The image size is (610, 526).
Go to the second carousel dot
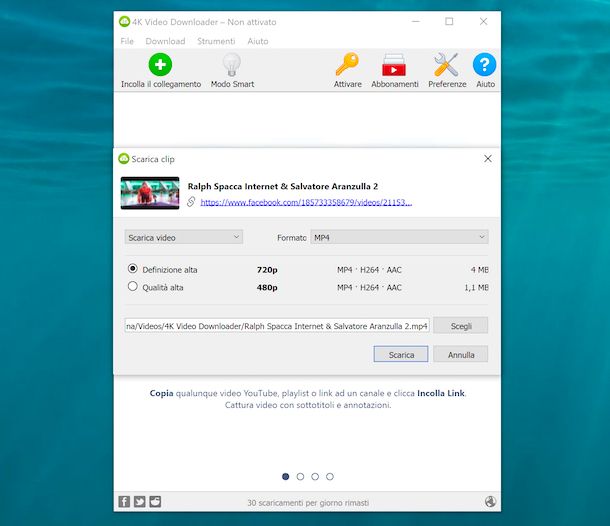click(x=300, y=477)
